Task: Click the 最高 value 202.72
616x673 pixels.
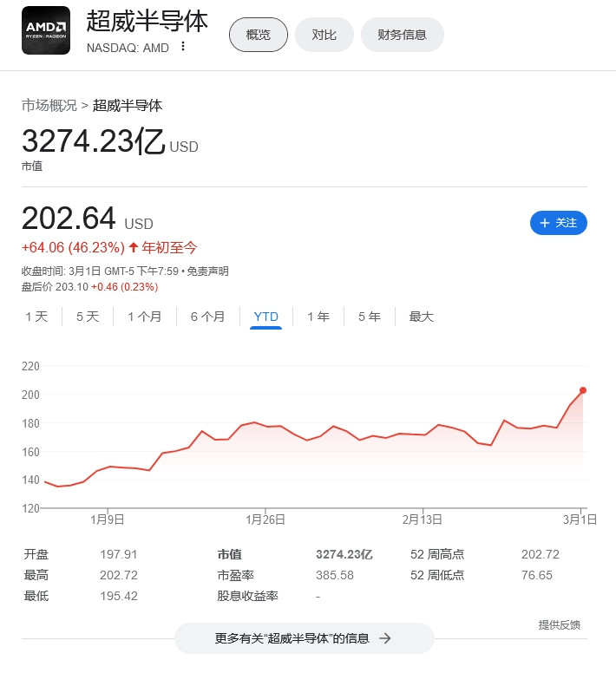Action: (x=119, y=575)
